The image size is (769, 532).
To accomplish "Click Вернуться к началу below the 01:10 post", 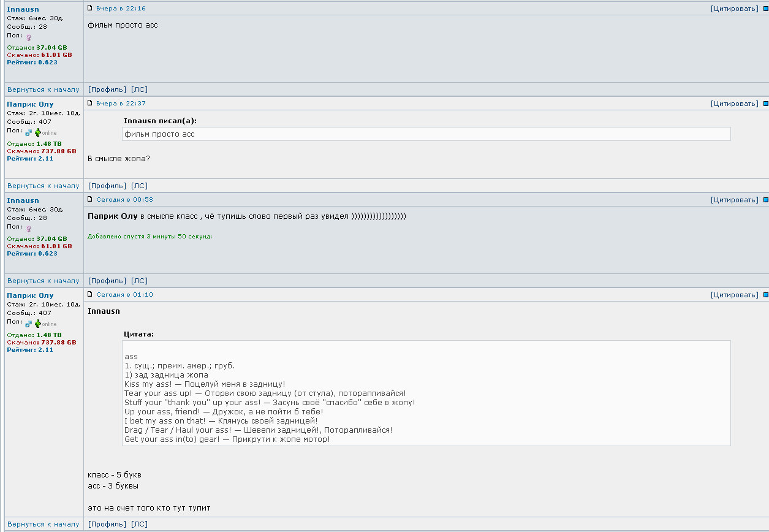I will pos(44,524).
